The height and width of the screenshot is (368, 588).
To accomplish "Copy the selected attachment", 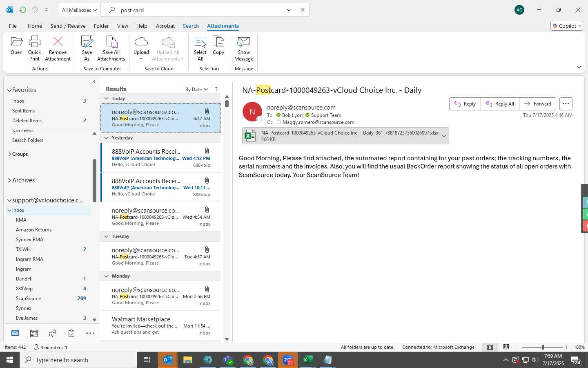I will 218,45.
